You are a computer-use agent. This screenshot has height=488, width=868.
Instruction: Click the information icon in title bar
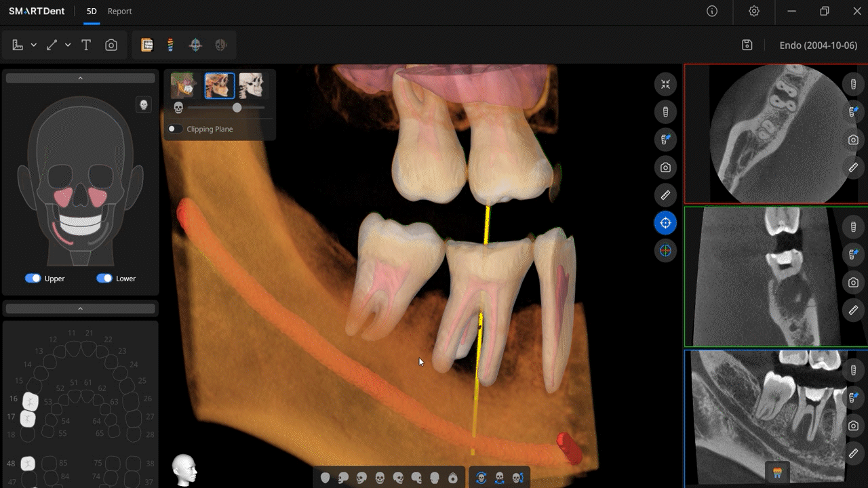pyautogui.click(x=712, y=12)
